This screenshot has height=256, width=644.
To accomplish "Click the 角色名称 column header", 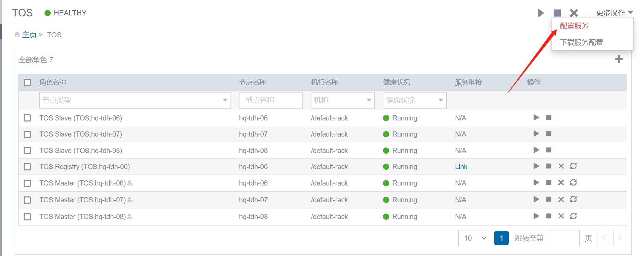I will [53, 82].
